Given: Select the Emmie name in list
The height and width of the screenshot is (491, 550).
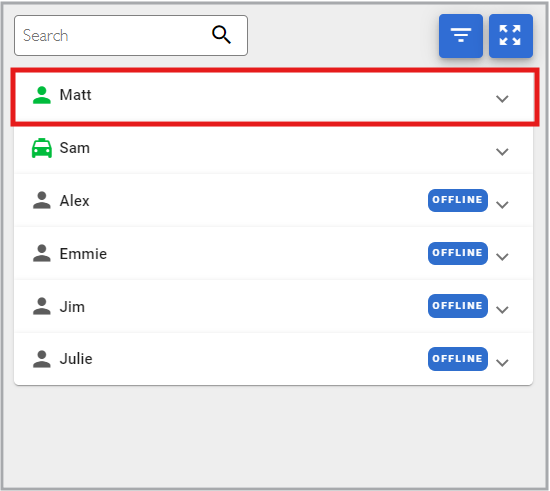Looking at the screenshot, I should pos(83,254).
